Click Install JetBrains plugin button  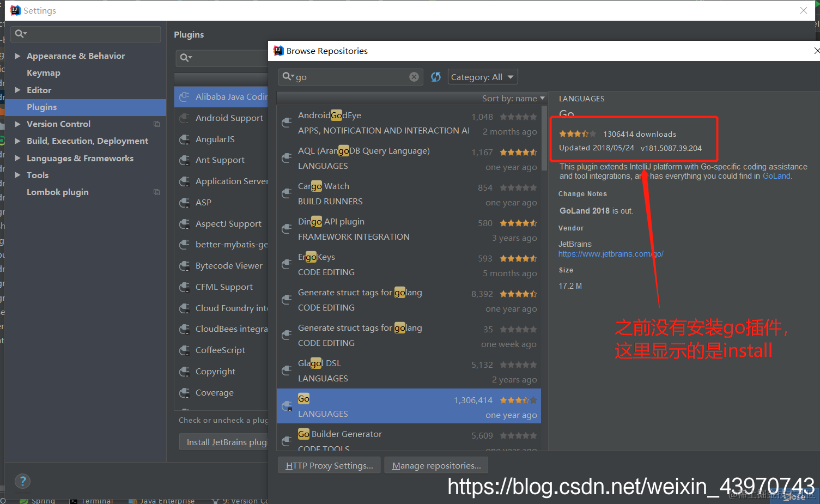[x=224, y=442]
